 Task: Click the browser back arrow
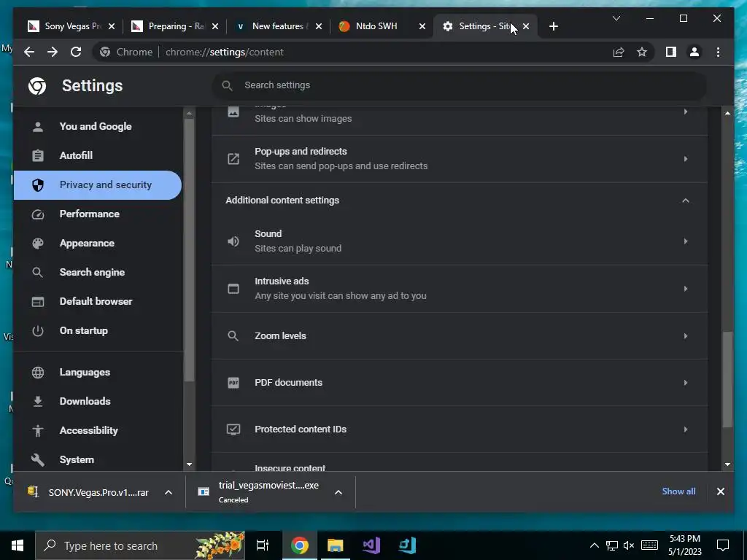29,52
